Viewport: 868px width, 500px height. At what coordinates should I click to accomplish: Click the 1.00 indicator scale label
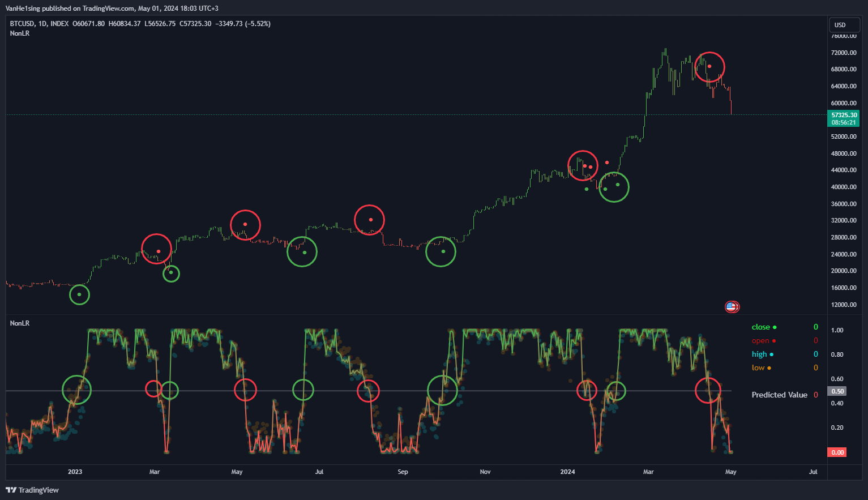click(x=837, y=330)
